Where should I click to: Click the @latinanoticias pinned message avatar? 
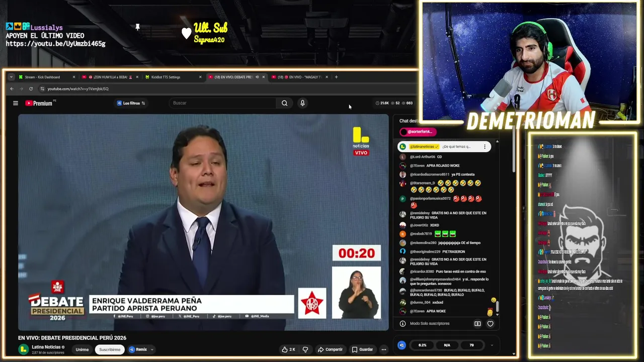click(x=403, y=147)
